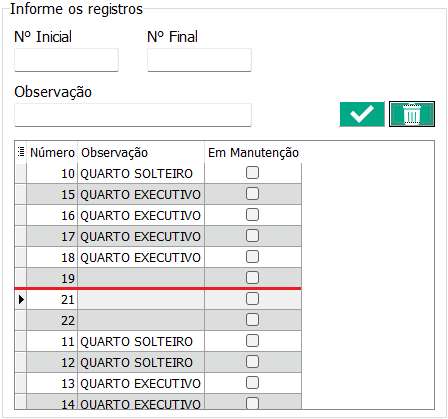This screenshot has height=419, width=448.
Task: Sort by the Número column header
Action: [x=52, y=153]
